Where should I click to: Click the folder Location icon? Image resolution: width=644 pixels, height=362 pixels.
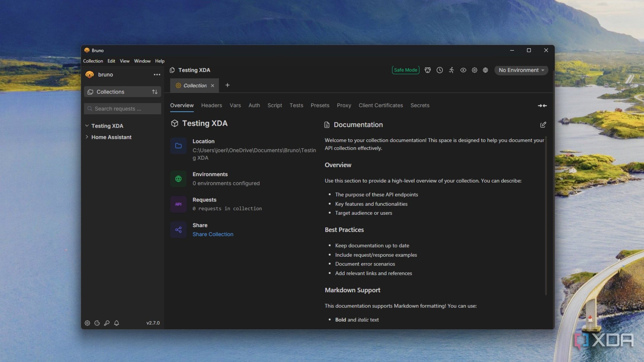178,146
